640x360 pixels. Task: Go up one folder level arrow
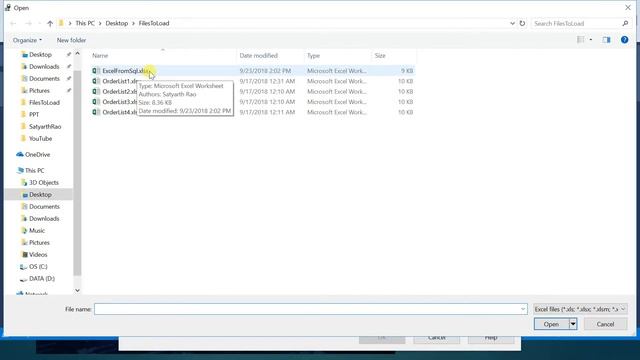tap(50, 24)
